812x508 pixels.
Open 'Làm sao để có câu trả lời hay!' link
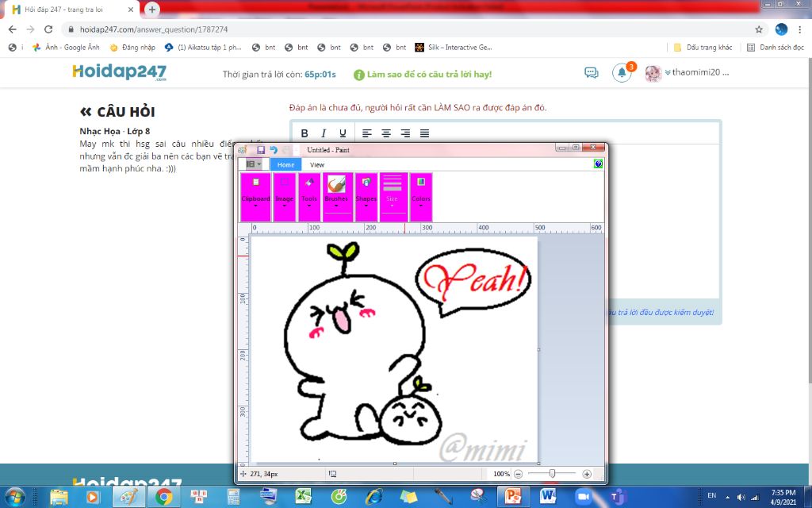pyautogui.click(x=423, y=75)
